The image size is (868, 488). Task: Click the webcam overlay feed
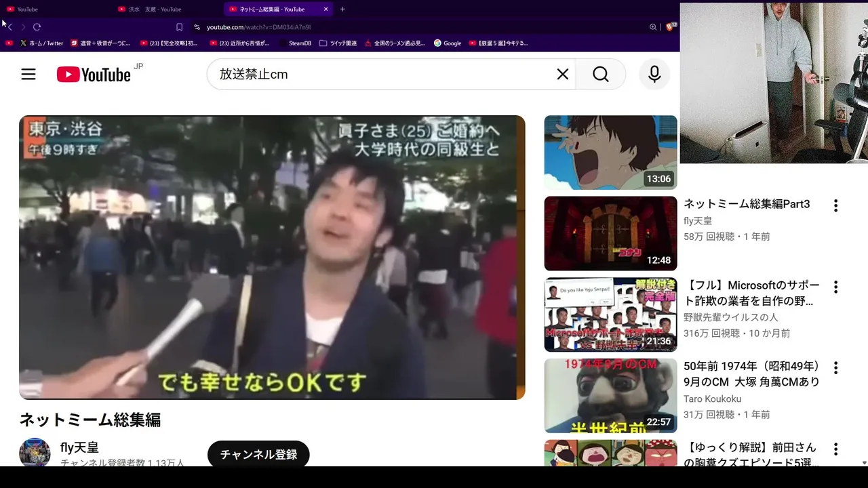(x=774, y=83)
